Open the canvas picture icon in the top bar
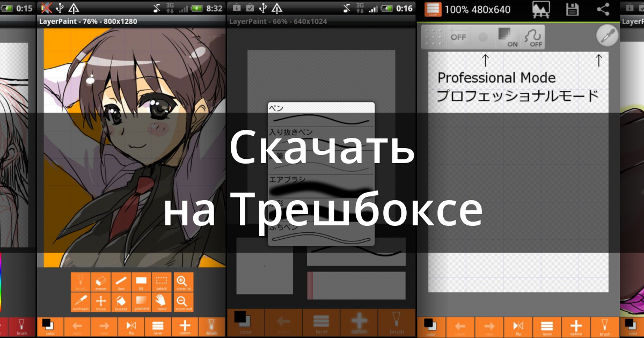Image resolution: width=644 pixels, height=338 pixels. [x=541, y=9]
